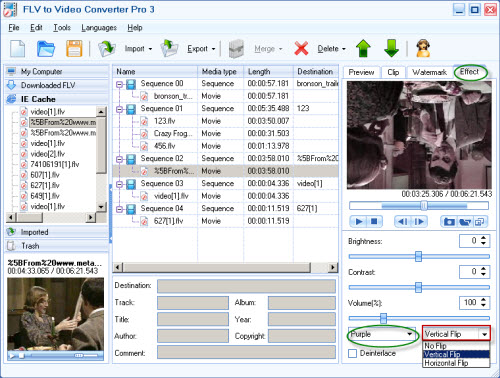
Task: Open project with the folder icon
Action: 46,49
